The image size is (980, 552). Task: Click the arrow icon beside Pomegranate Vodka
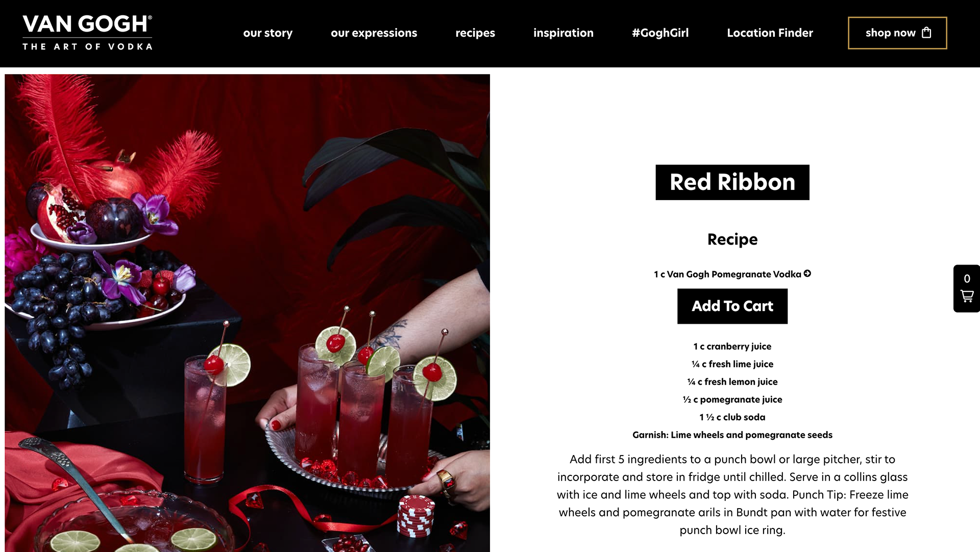coord(807,274)
